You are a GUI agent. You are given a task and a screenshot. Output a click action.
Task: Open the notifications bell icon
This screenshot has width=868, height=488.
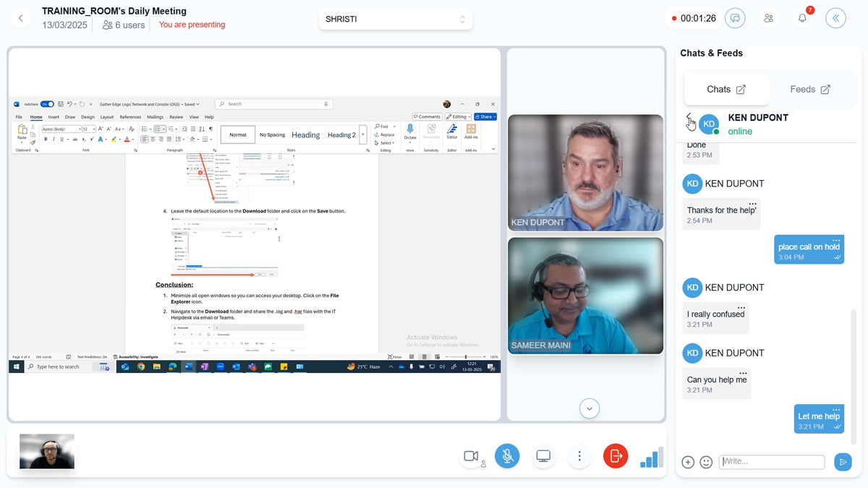click(x=802, y=19)
